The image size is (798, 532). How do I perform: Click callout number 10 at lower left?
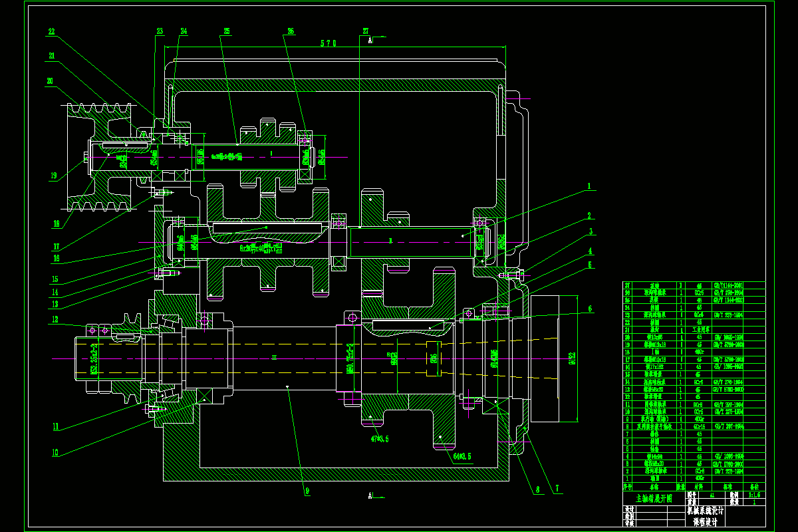coord(55,453)
